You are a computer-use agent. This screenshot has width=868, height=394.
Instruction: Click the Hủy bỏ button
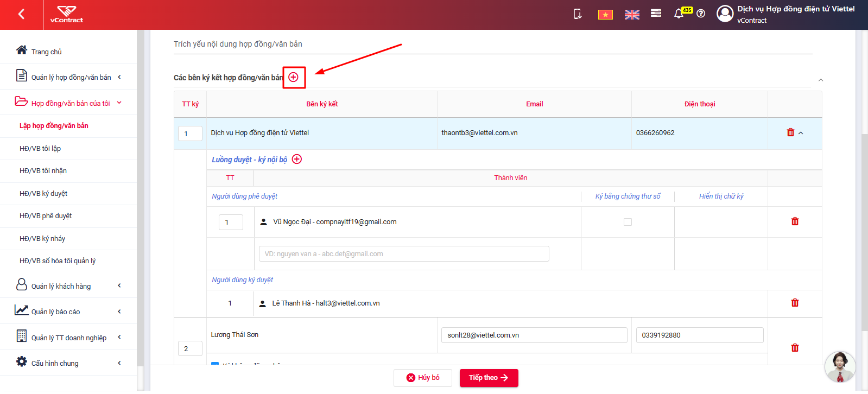point(423,378)
